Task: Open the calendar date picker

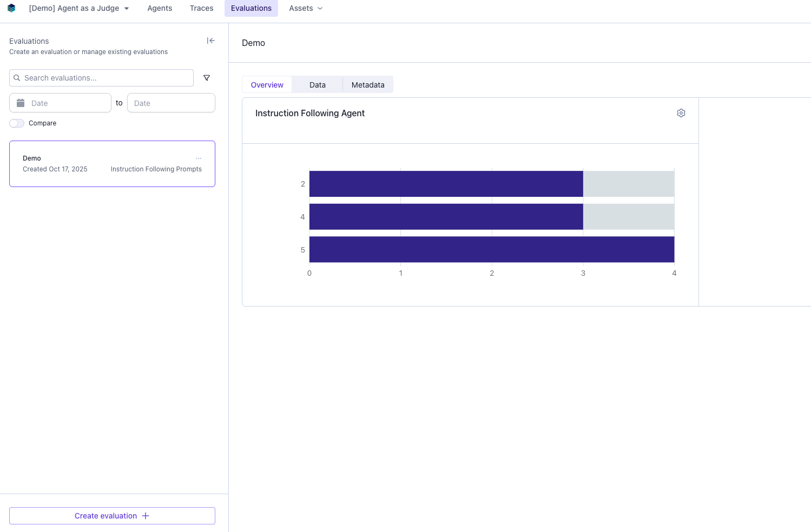Action: 21,103
